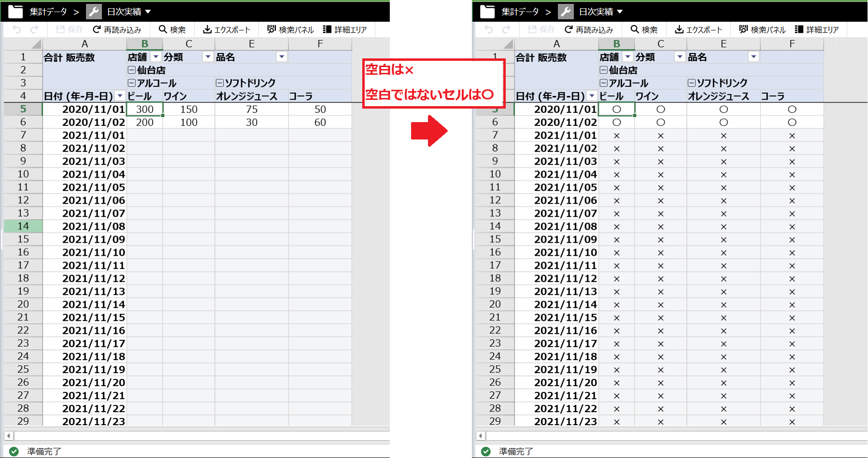
Task: Collapse the ソフトドリンク group in right window
Action: 691,83
